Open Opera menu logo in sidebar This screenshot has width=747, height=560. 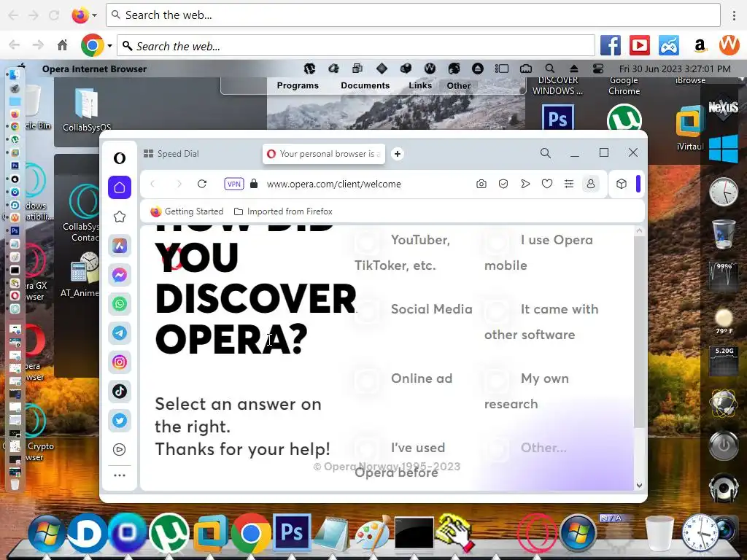[120, 158]
